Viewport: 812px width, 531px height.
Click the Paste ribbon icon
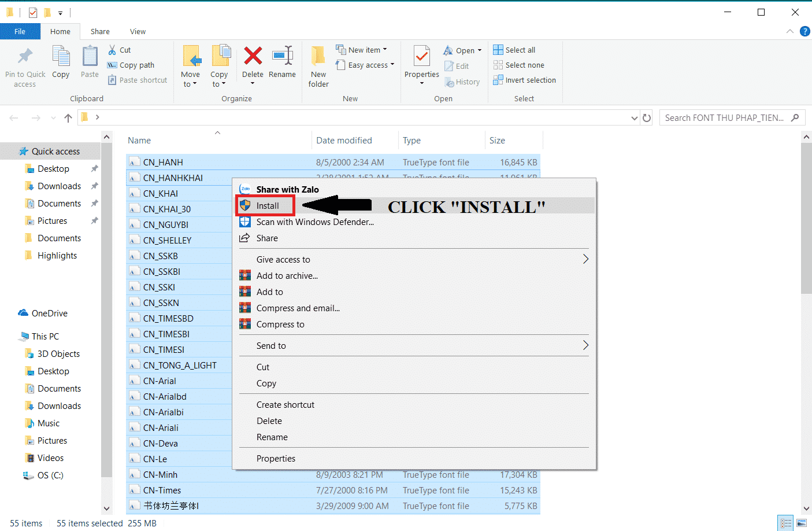tap(90, 56)
